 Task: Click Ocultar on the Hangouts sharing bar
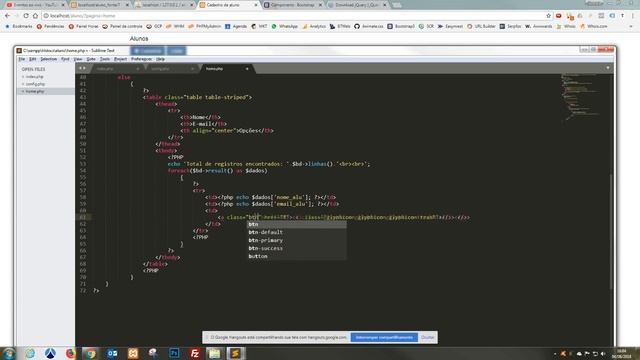427,338
